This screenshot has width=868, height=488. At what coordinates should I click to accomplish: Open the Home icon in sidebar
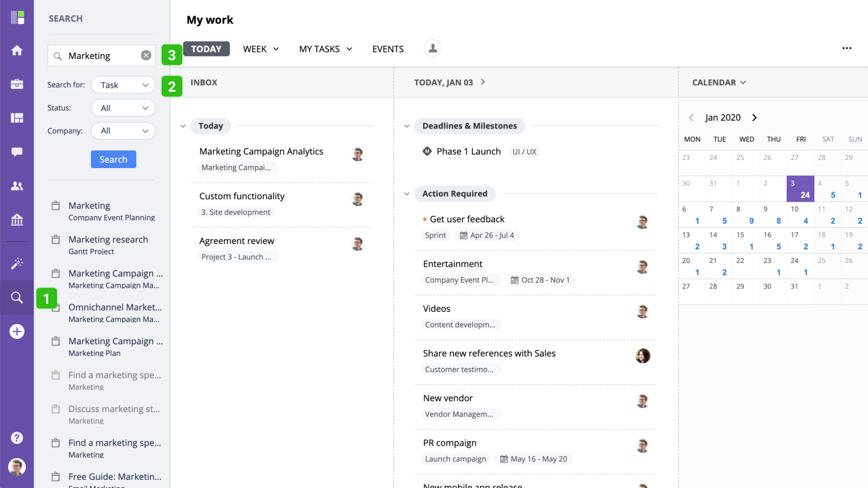pyautogui.click(x=17, y=50)
